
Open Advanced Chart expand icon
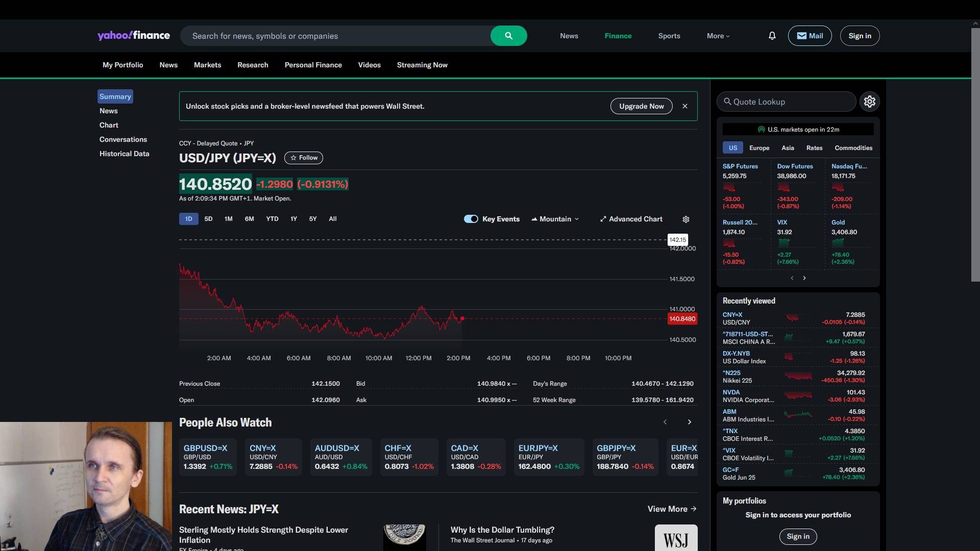point(603,219)
